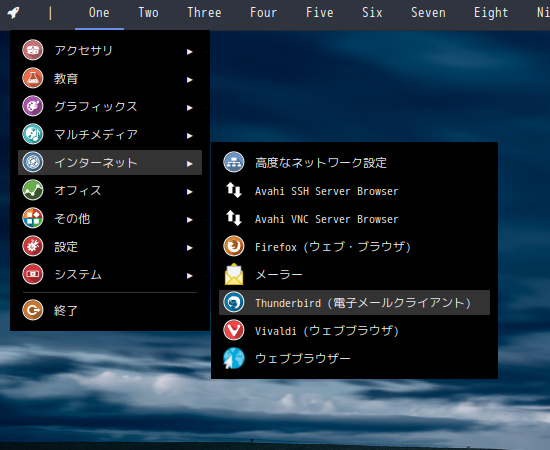
Task: Click the マルチメディア music icon
Action: pos(33,134)
